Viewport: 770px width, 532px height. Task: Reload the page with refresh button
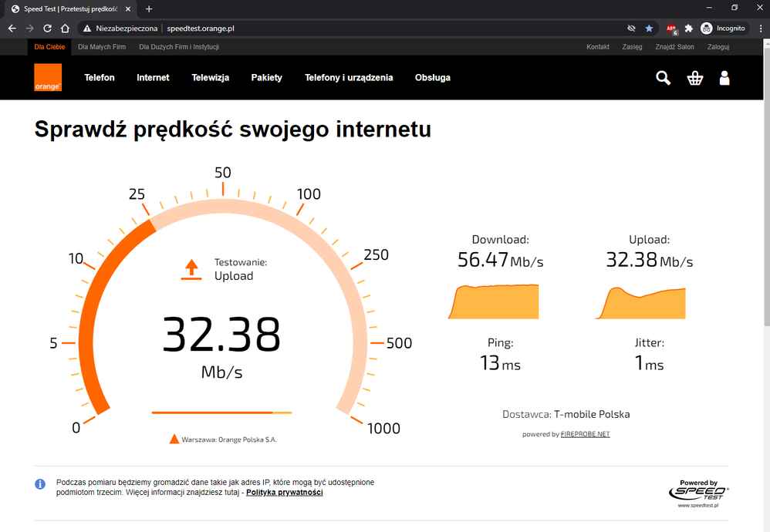[x=47, y=29]
